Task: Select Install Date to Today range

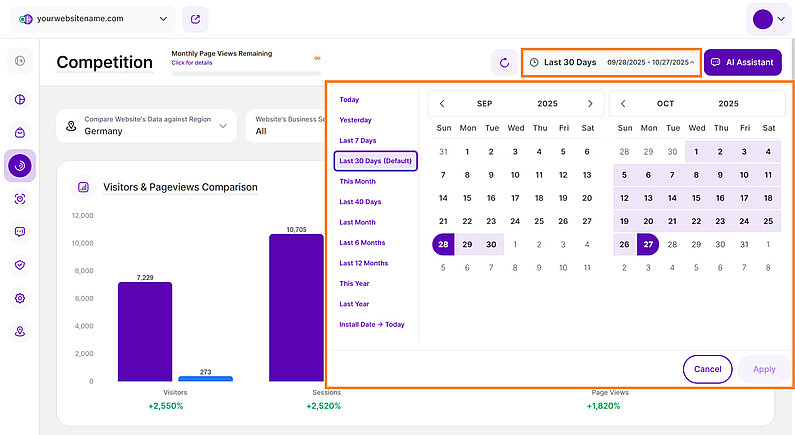Action: click(371, 324)
